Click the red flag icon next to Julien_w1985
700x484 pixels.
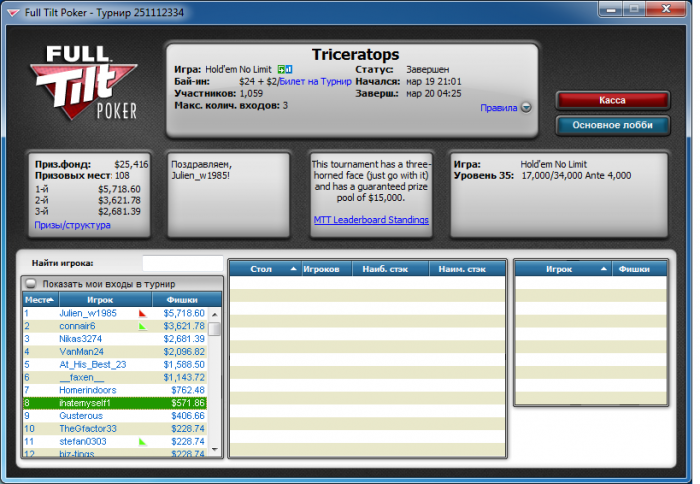coord(142,313)
